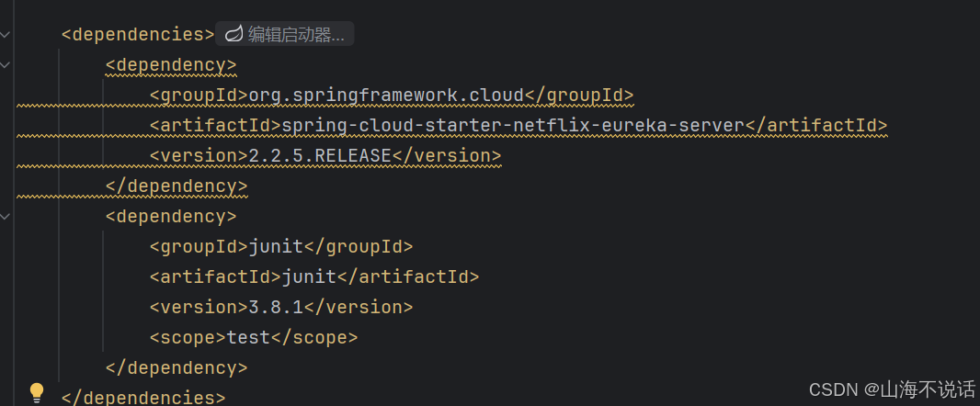Click the <scope>test</scope> line
This screenshot has width=980, height=406.
254,337
